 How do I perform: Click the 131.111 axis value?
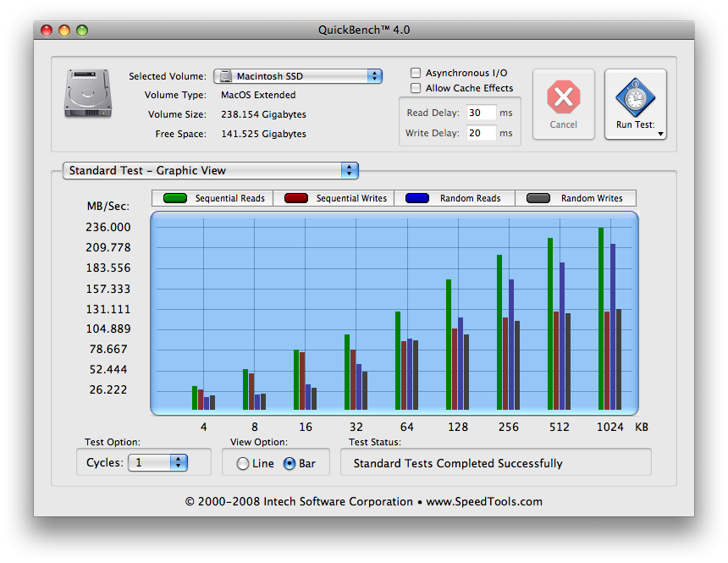[108, 309]
